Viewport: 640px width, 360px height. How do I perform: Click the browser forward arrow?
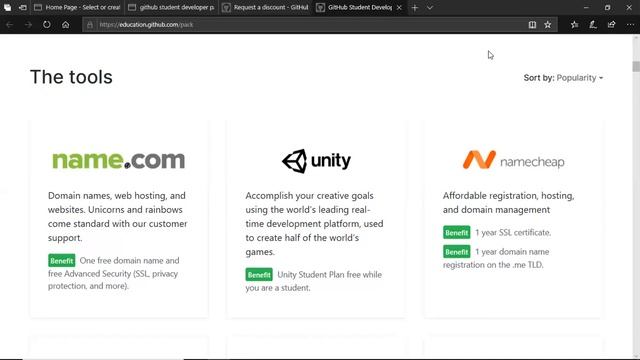[x=28, y=25]
